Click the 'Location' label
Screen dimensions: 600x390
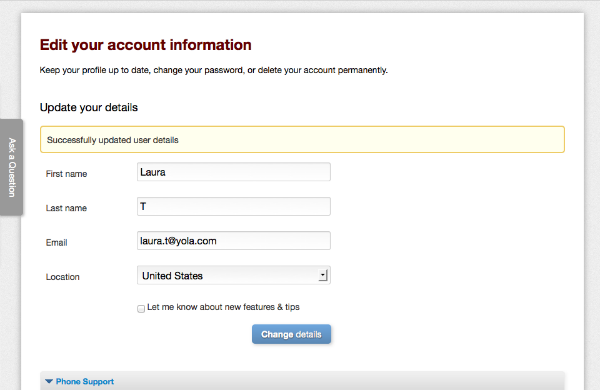(x=63, y=277)
